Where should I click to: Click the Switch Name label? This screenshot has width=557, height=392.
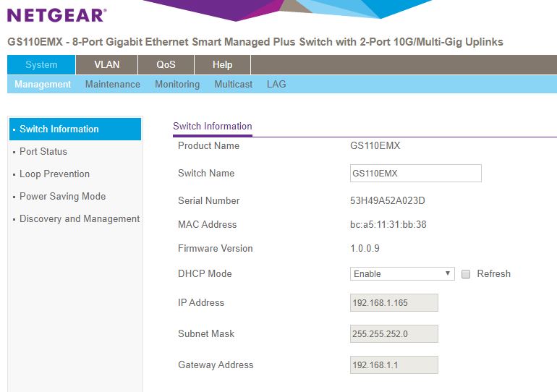206,174
